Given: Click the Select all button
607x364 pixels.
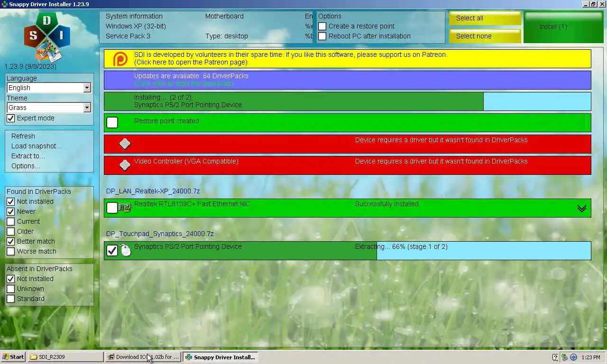Looking at the screenshot, I should 485,18.
